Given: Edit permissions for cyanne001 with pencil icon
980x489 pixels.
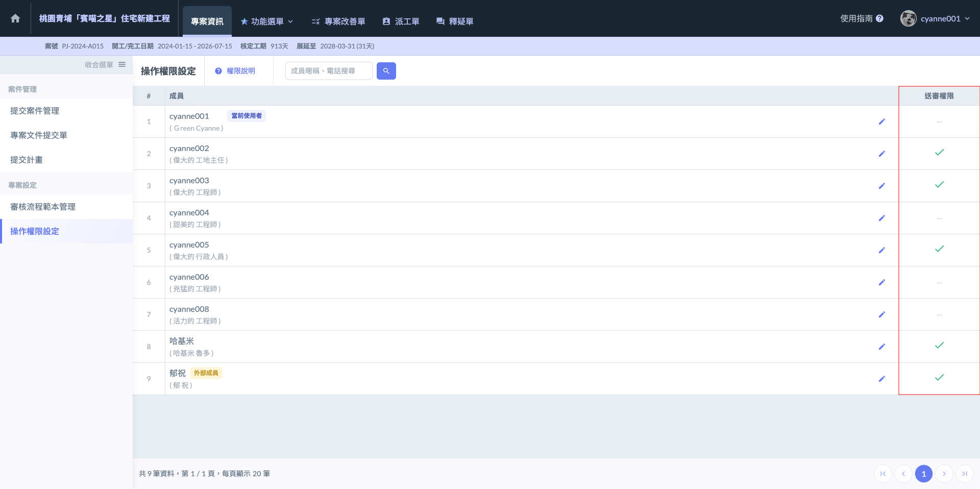Looking at the screenshot, I should pos(882,121).
